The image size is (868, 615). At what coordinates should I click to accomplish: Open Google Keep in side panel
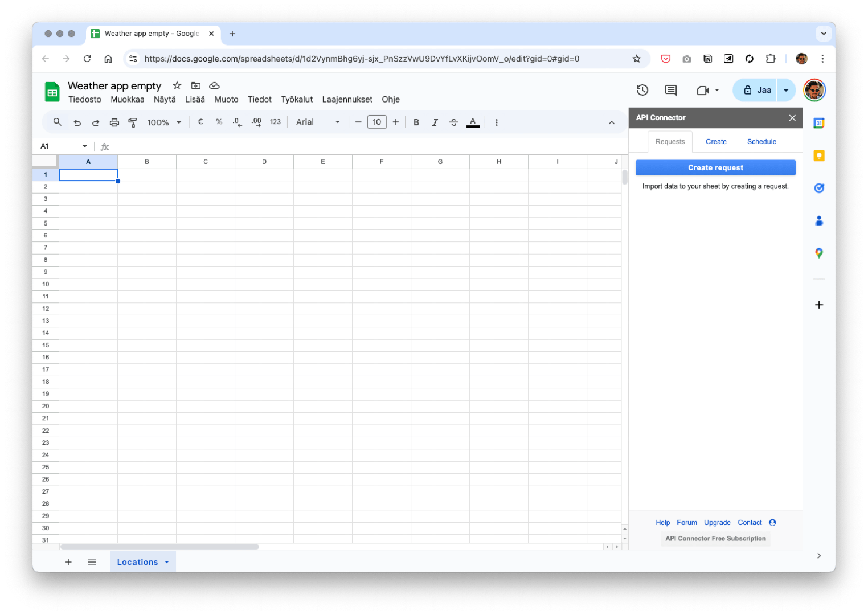819,155
